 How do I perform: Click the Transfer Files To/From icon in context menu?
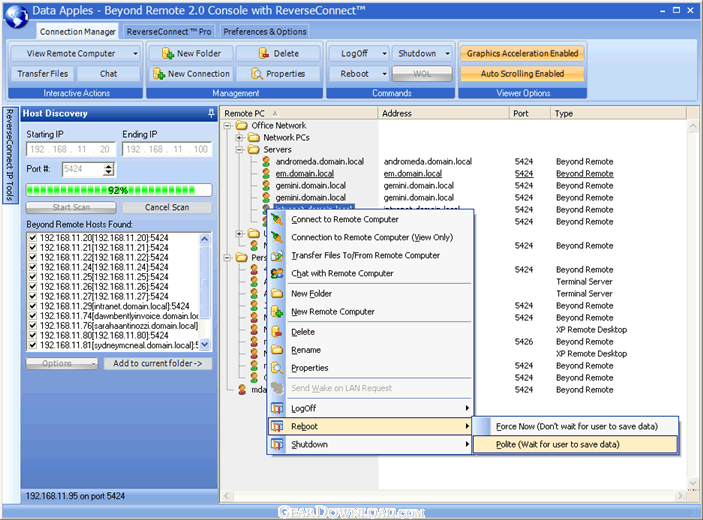[277, 256]
